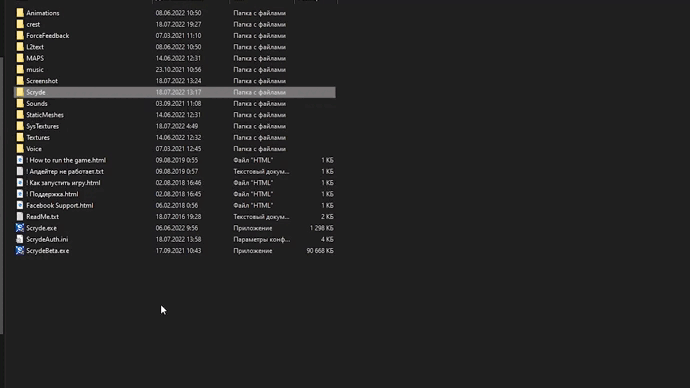Select the Scryde.exe application icon
Screen dimensions: 690x388
point(20,228)
